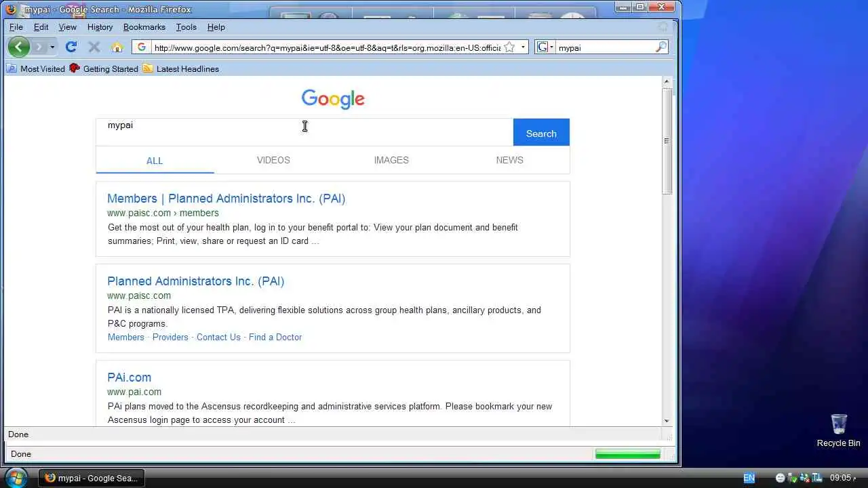Open the History menu
The height and width of the screenshot is (488, 868).
(x=100, y=27)
